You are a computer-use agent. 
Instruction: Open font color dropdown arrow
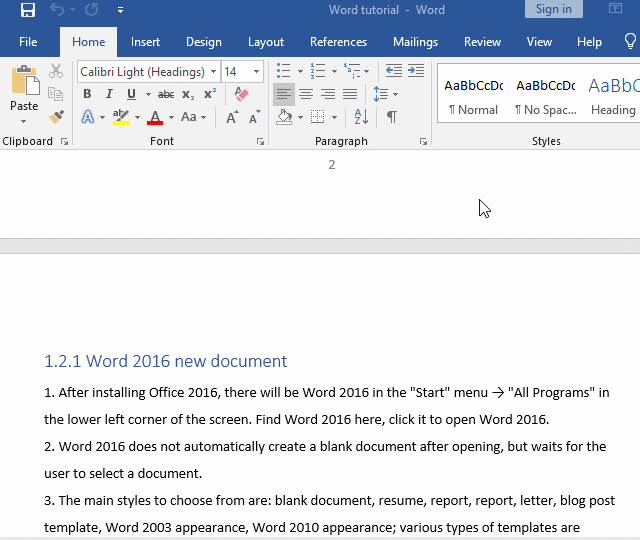[171, 118]
